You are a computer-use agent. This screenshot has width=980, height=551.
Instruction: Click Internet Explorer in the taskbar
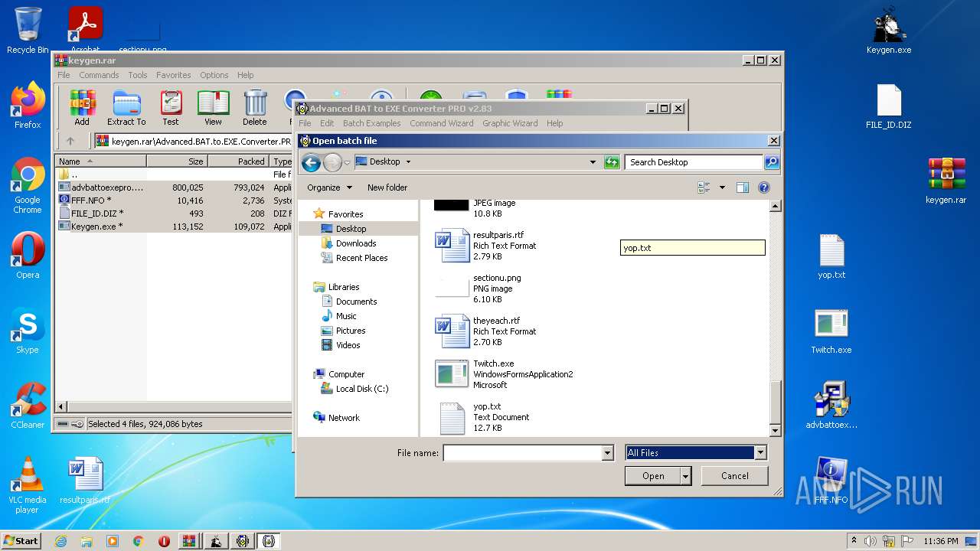point(61,541)
